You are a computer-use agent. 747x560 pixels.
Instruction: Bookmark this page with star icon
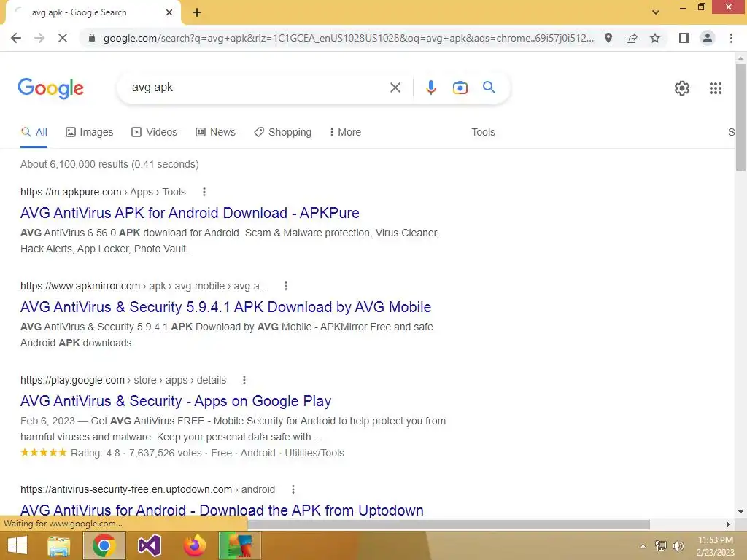[x=655, y=38]
